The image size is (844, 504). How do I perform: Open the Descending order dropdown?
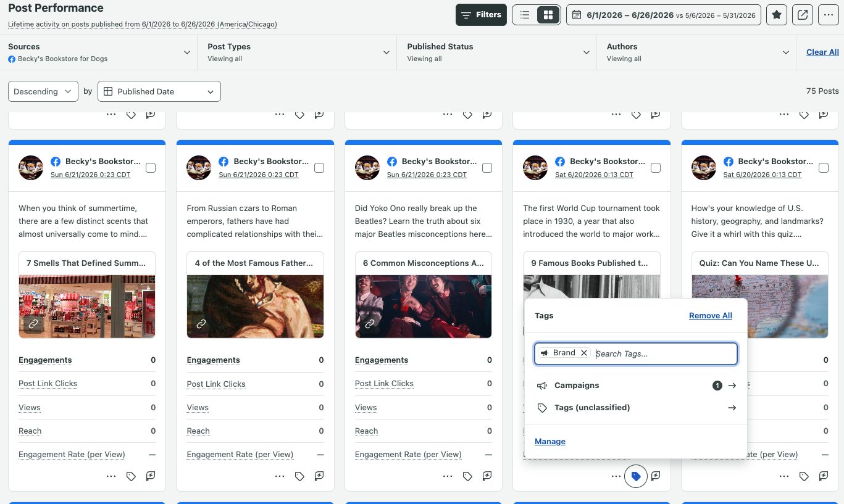point(43,91)
